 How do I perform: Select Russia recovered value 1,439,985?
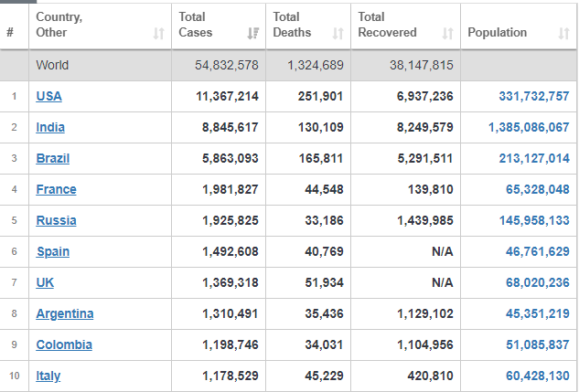pyautogui.click(x=424, y=220)
